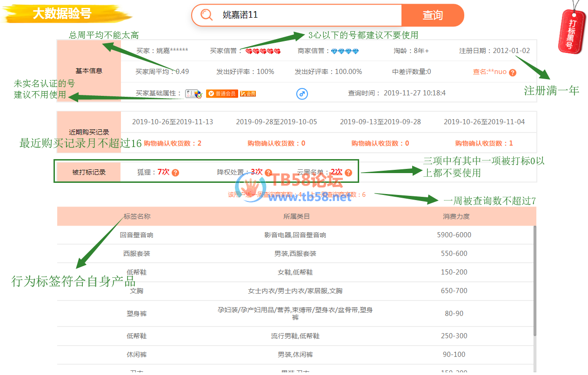
Task: Click the date range 2019-10-26至2019-11-04
Action: point(484,122)
